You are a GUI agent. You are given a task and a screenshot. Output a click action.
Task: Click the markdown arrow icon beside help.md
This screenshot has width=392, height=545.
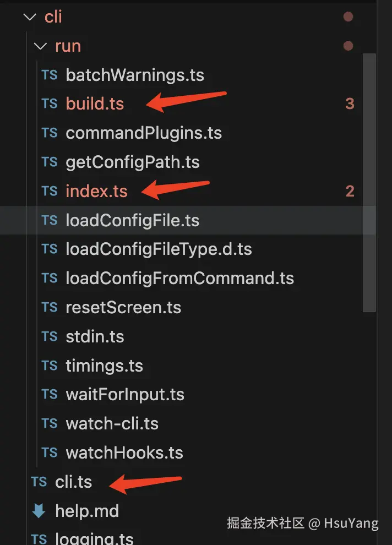39,511
